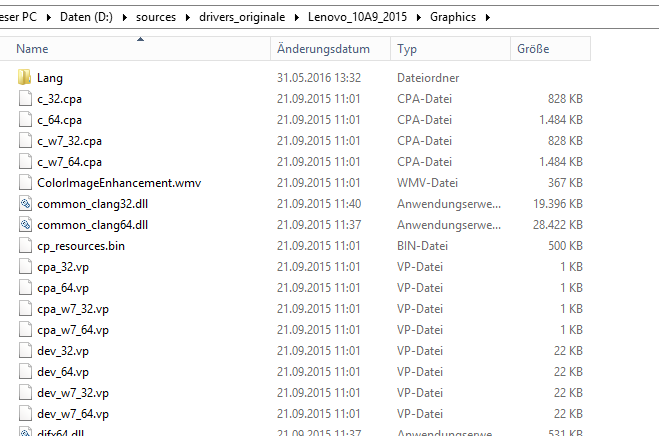Click the Lang folder icon
Viewport: 659px width, 436px height.
(25, 77)
